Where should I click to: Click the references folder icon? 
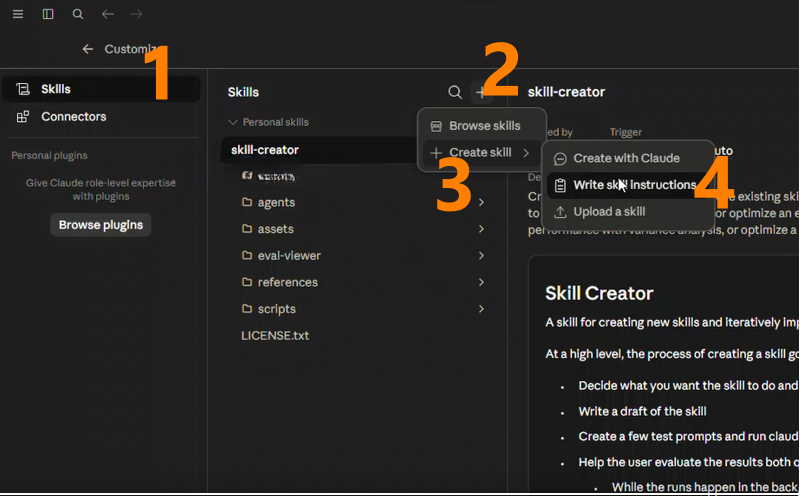tap(247, 282)
